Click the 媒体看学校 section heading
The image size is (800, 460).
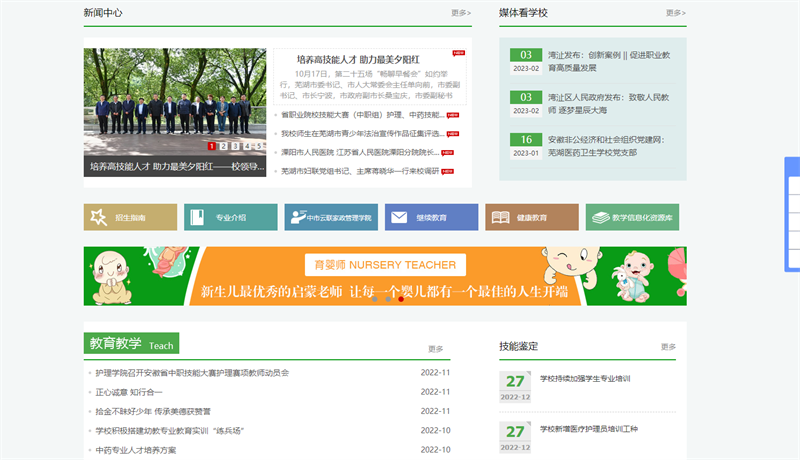pos(523,13)
